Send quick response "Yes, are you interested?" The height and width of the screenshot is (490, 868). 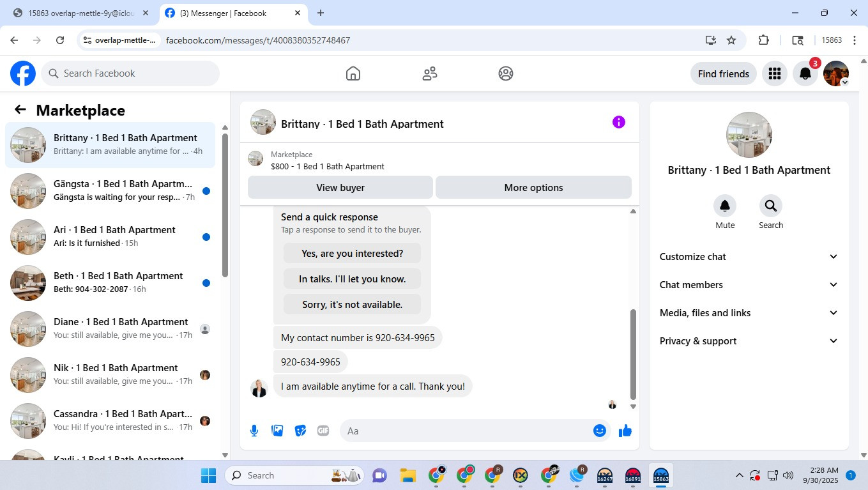coord(353,253)
